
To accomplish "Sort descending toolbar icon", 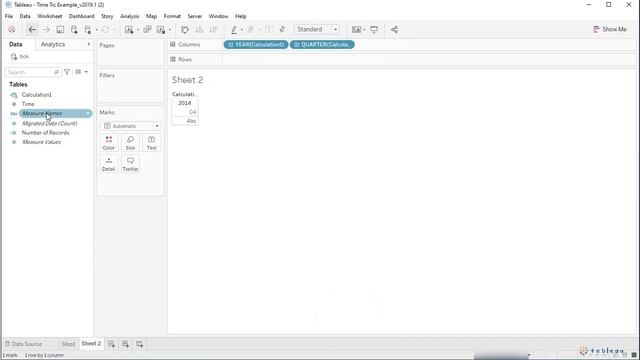I will coord(213,29).
